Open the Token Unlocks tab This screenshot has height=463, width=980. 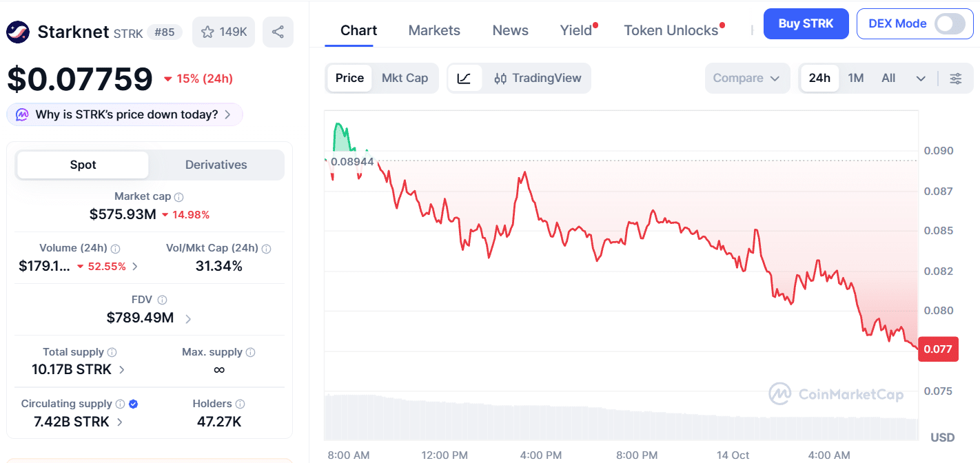pos(671,30)
